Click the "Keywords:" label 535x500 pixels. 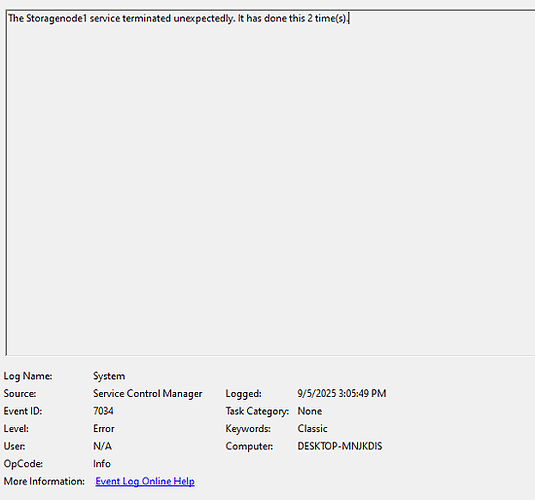point(248,429)
